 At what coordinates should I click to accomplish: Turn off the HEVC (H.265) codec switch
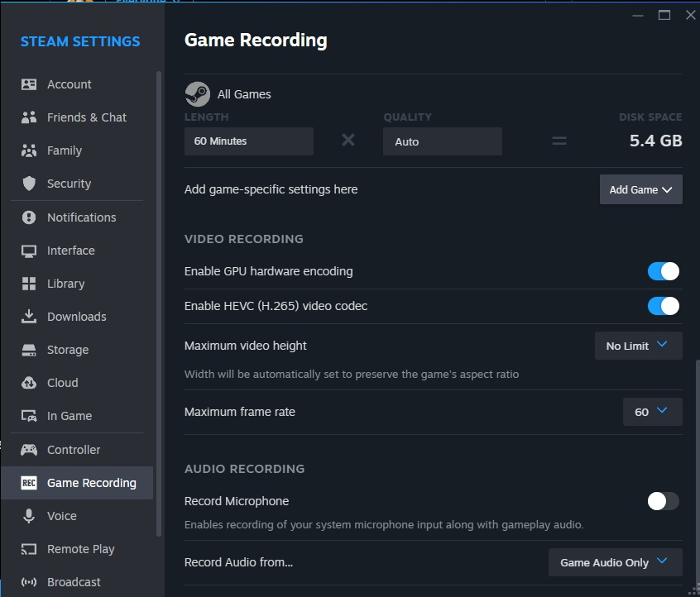664,306
